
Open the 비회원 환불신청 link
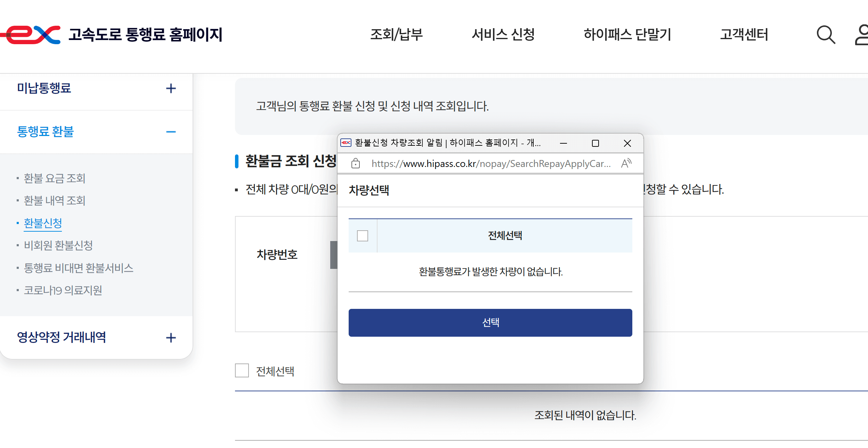[x=58, y=246]
